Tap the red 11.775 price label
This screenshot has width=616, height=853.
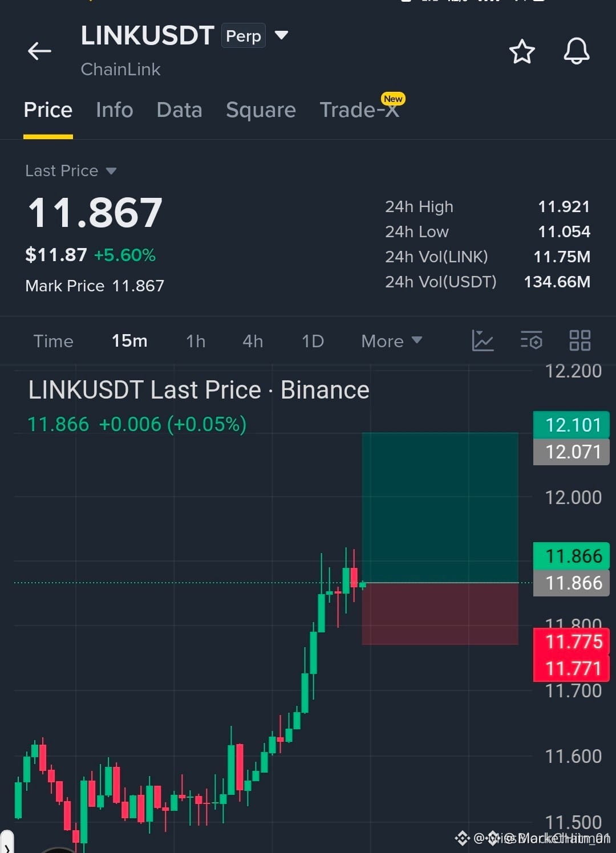click(x=572, y=641)
